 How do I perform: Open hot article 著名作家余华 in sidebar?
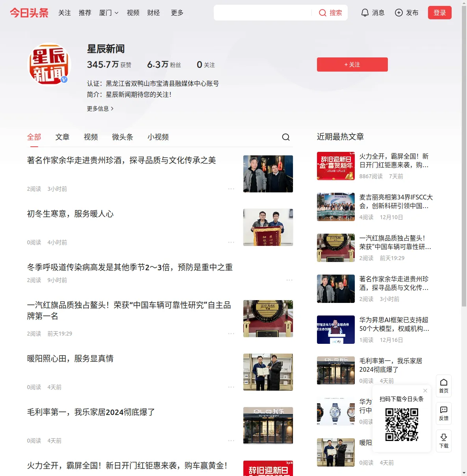tap(394, 284)
